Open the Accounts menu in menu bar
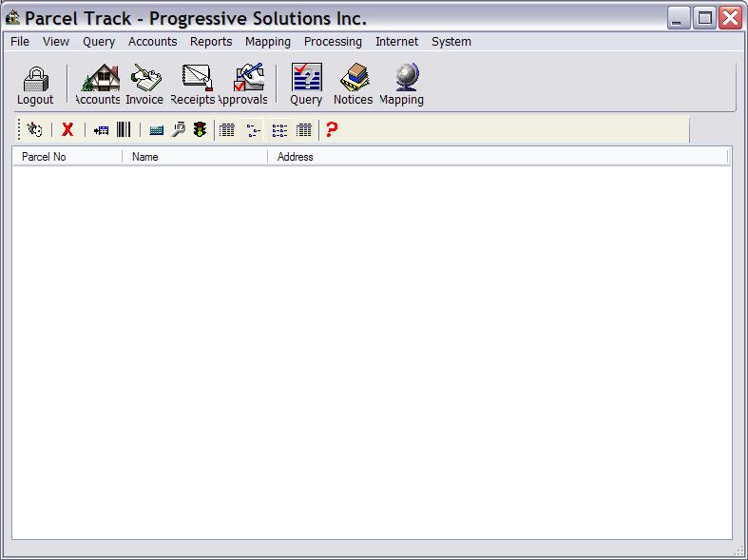The width and height of the screenshot is (748, 560). coord(153,42)
